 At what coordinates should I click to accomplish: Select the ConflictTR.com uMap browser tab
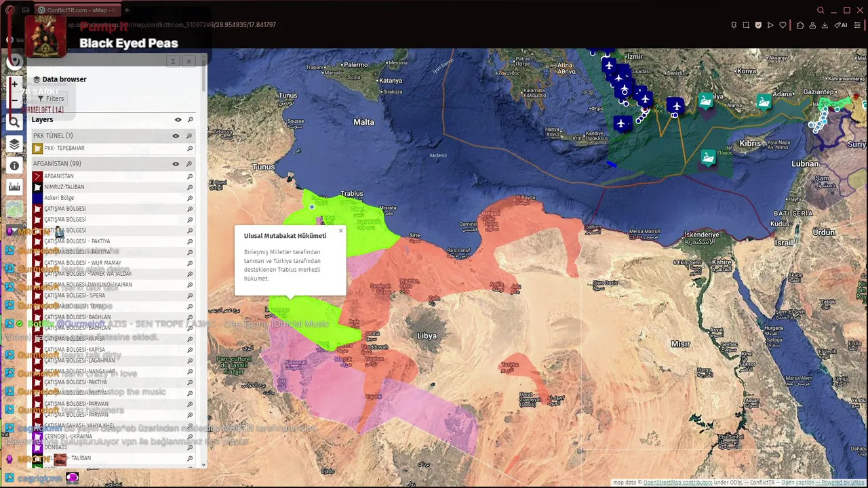[x=77, y=10]
